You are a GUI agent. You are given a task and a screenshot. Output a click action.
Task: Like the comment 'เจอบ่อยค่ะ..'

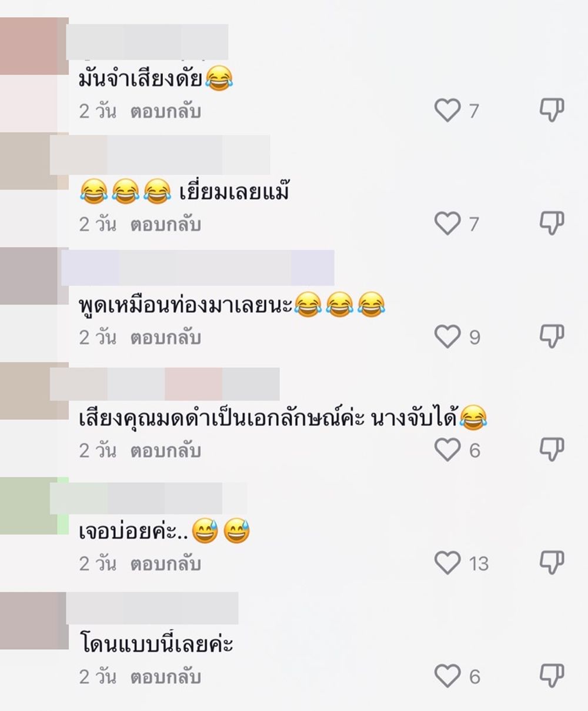tap(447, 563)
